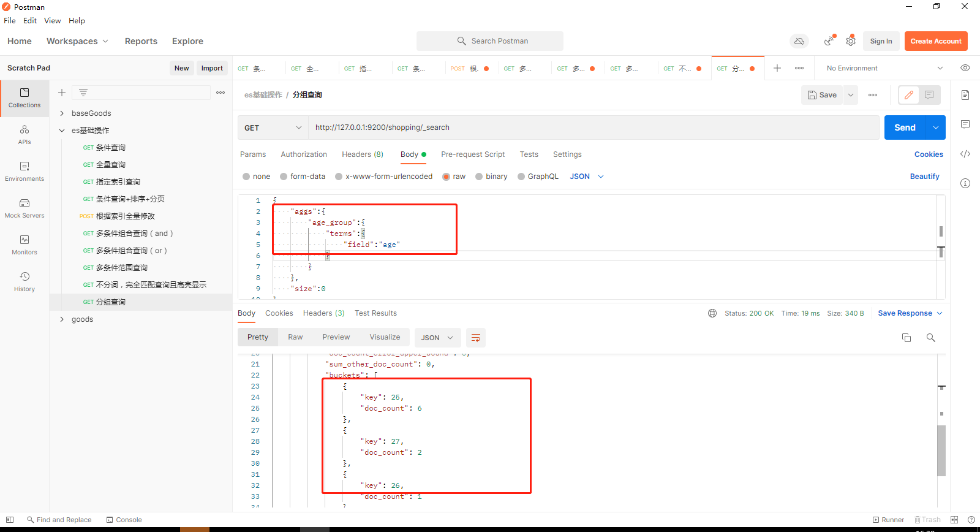This screenshot has width=980, height=532.
Task: Open the Help menu
Action: [x=77, y=20]
